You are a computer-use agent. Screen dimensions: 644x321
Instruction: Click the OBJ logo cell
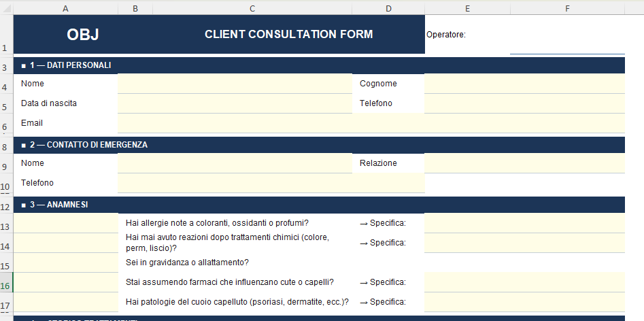(83, 35)
